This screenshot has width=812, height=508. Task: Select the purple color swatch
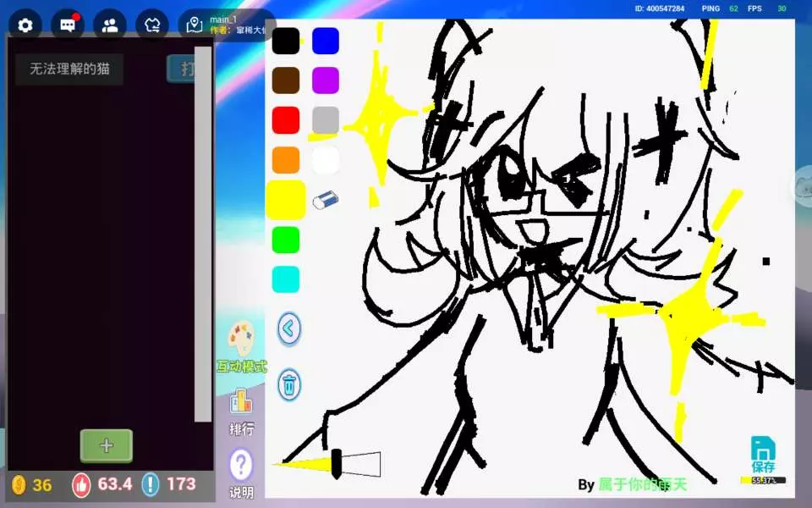(326, 80)
